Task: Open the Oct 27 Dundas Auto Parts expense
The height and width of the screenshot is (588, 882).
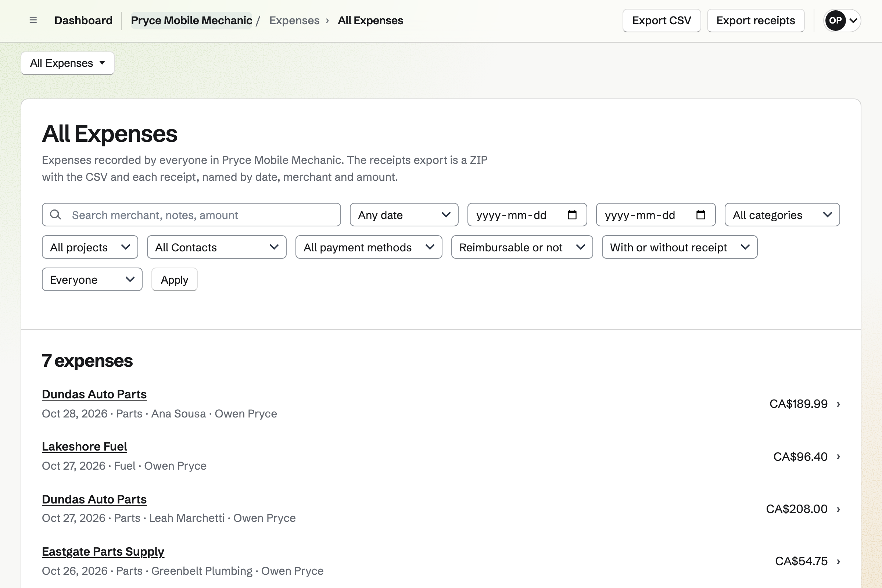Action: click(x=94, y=499)
